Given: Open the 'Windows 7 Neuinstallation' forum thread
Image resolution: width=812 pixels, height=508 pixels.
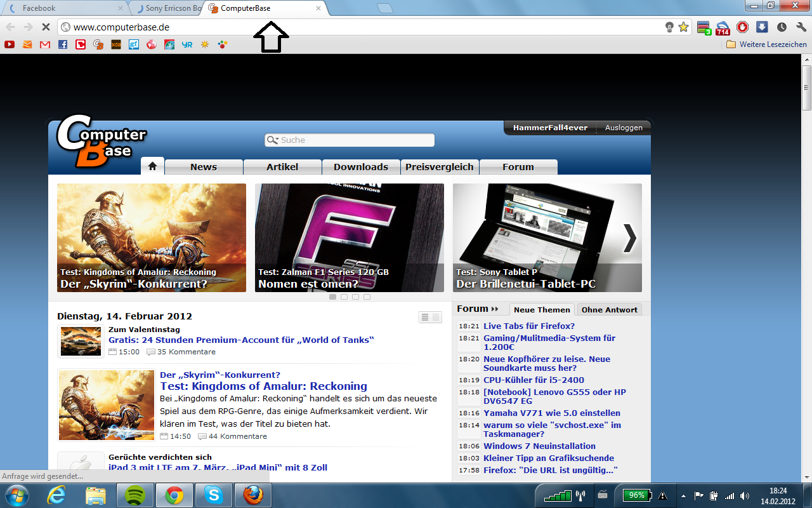Looking at the screenshot, I should (x=539, y=446).
